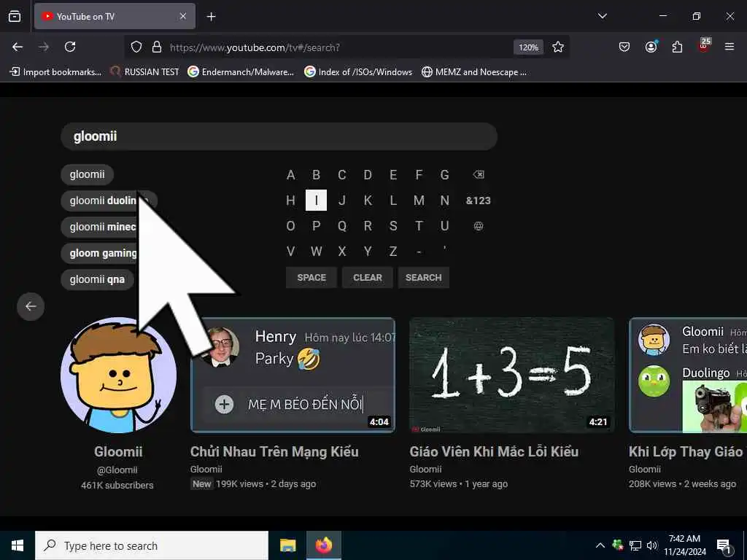The image size is (747, 560).
Task: Open Endermanch/Malware bookmark
Action: (x=241, y=72)
